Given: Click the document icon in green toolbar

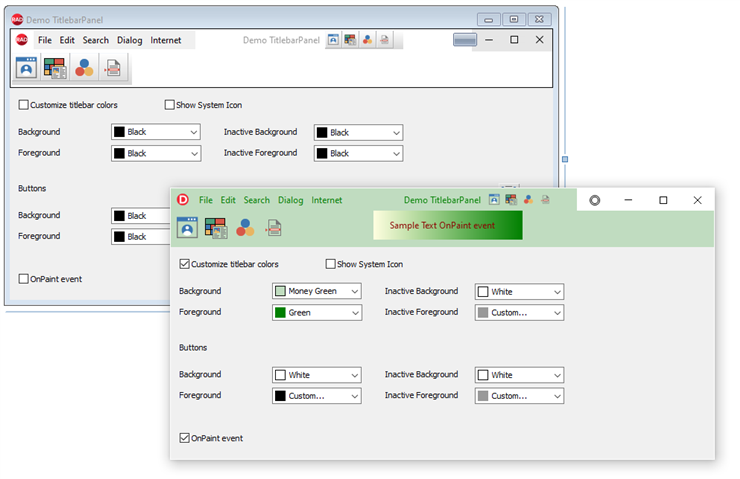Looking at the screenshot, I should (x=274, y=228).
